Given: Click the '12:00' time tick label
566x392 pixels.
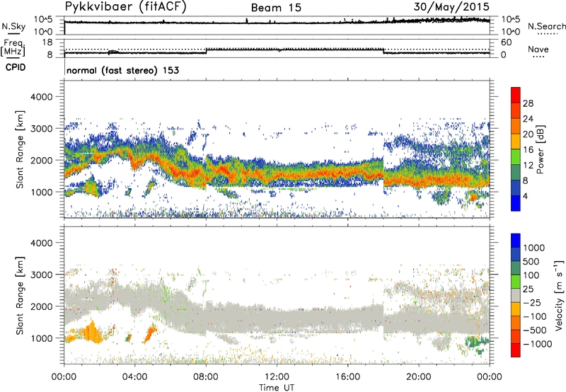Looking at the screenshot, I should coord(277,377).
